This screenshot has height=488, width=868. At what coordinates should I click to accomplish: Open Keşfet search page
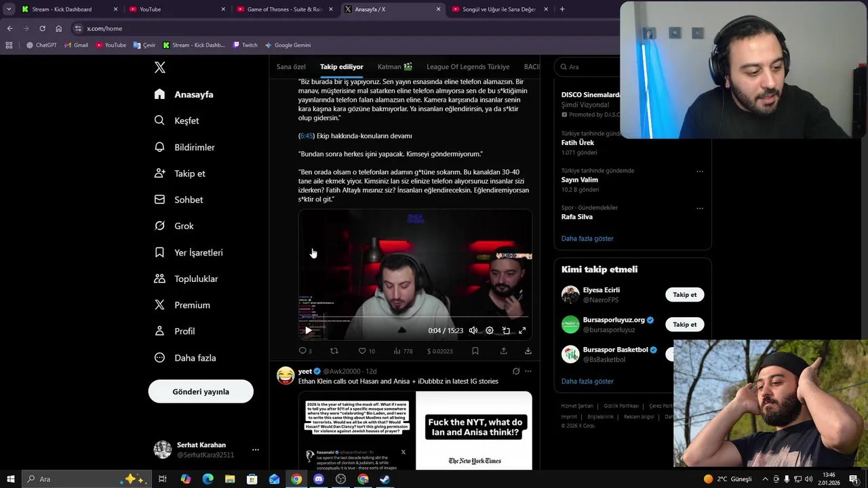pyautogui.click(x=176, y=121)
